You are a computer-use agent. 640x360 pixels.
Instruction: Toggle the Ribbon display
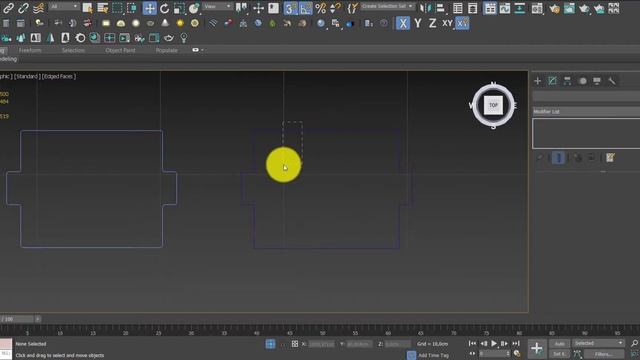490,8
